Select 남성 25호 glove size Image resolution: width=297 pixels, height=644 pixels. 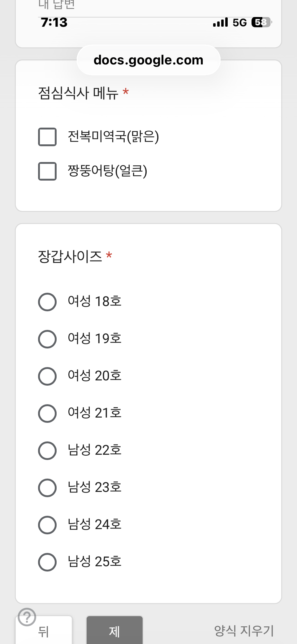pyautogui.click(x=47, y=562)
